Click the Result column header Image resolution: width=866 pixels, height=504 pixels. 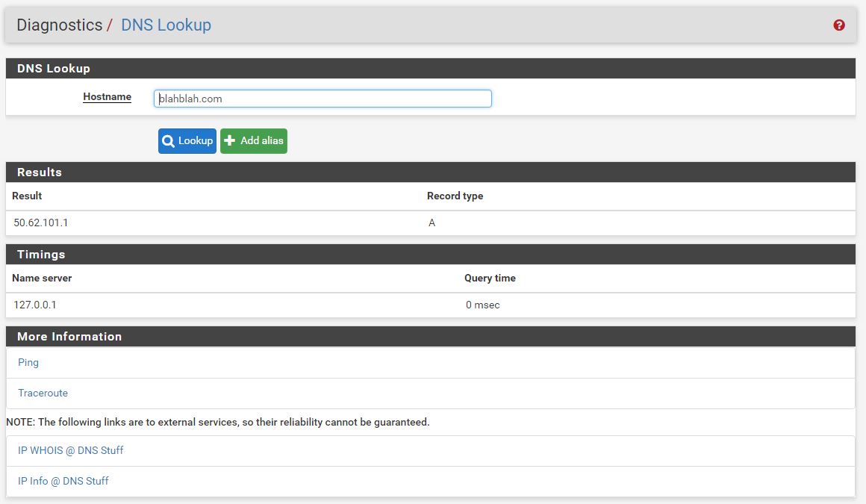(x=27, y=196)
